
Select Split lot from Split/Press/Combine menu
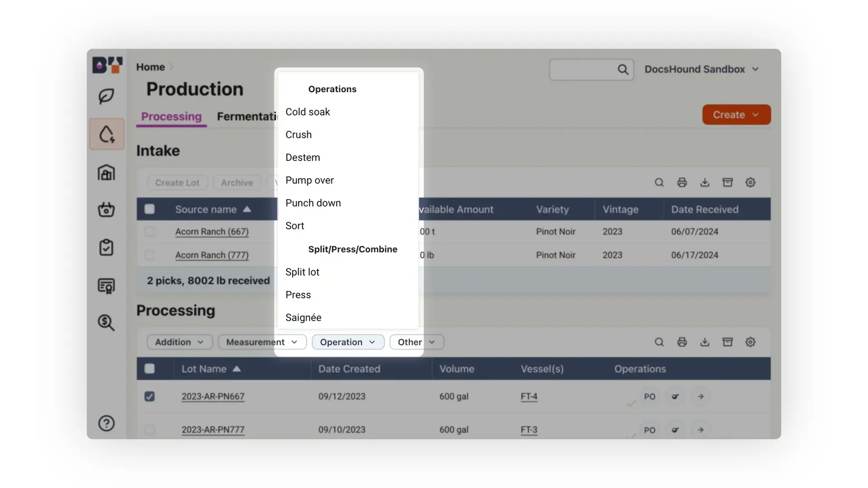(x=302, y=272)
